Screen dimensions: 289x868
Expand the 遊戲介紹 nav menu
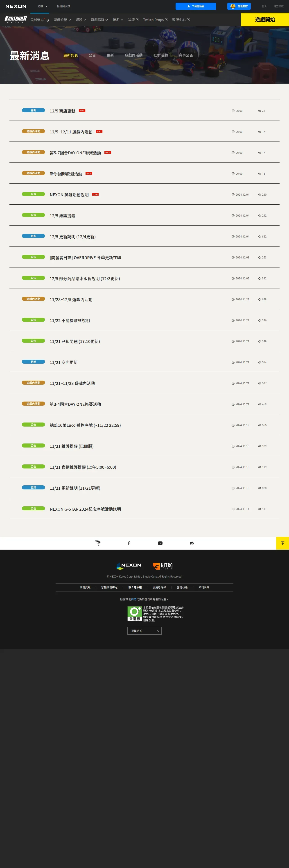[62, 20]
